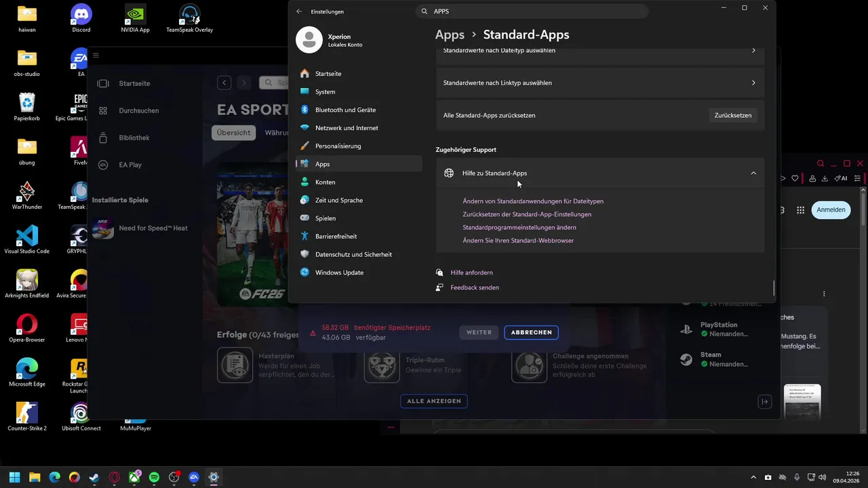868x488 pixels.
Task: Open Startseite in the EA app sidebar
Action: [x=134, y=83]
